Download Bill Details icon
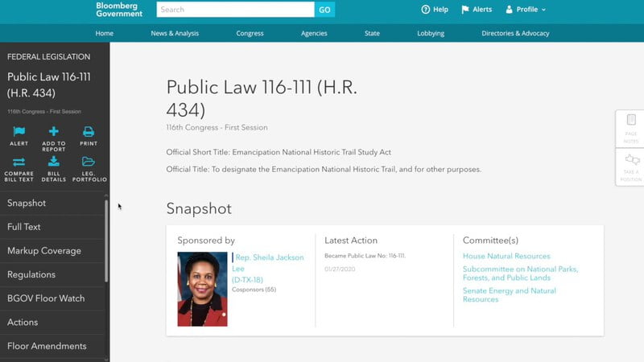 pos(53,162)
